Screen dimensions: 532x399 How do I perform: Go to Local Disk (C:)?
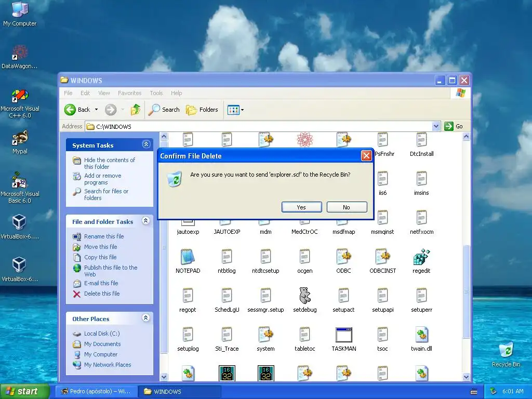[x=102, y=334]
